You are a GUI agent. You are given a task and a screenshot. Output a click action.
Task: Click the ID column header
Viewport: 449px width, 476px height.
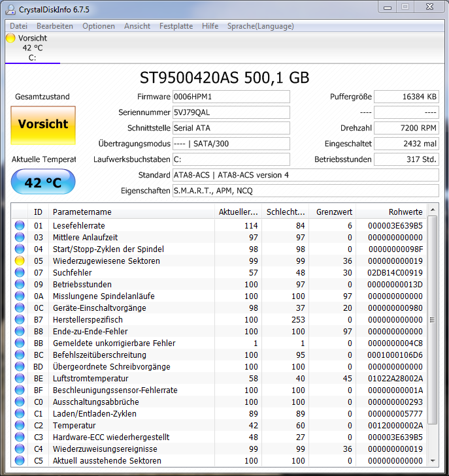(x=38, y=212)
